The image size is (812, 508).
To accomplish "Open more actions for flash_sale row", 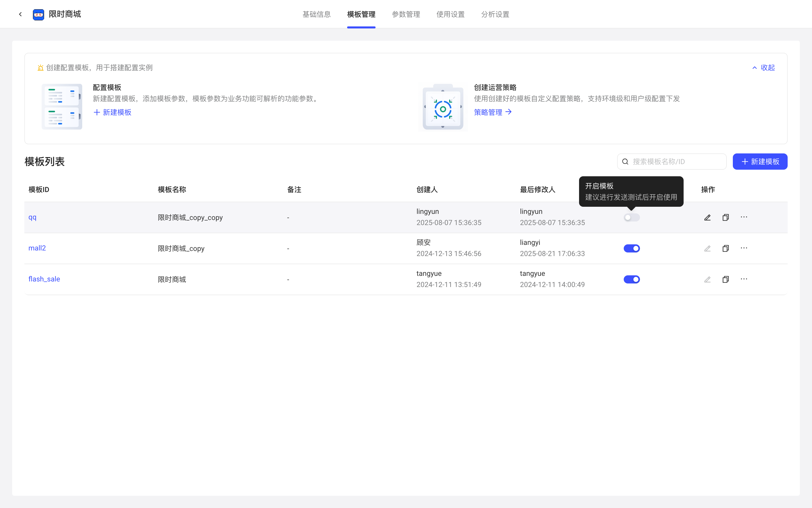I will click(744, 279).
